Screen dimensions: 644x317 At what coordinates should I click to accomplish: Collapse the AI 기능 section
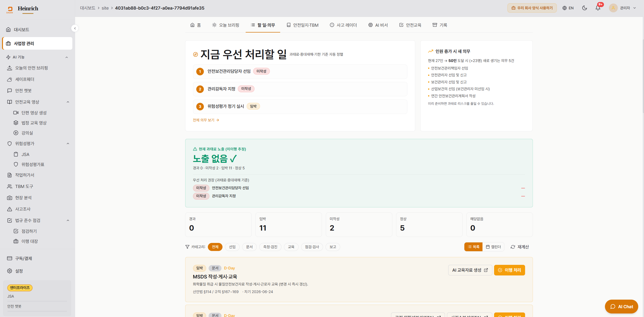67,57
